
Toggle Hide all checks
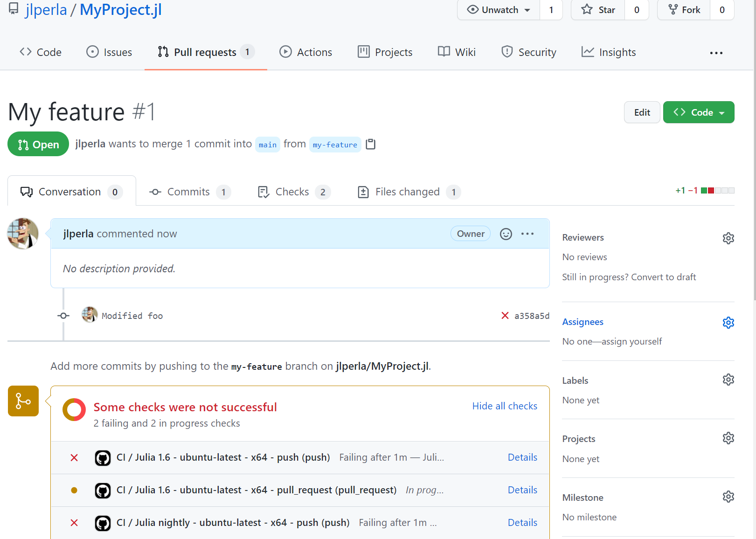click(505, 406)
